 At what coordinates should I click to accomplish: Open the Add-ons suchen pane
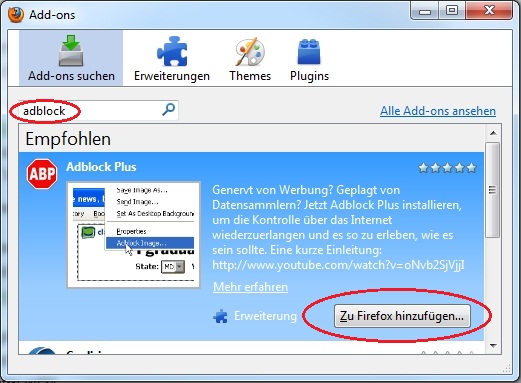71,58
